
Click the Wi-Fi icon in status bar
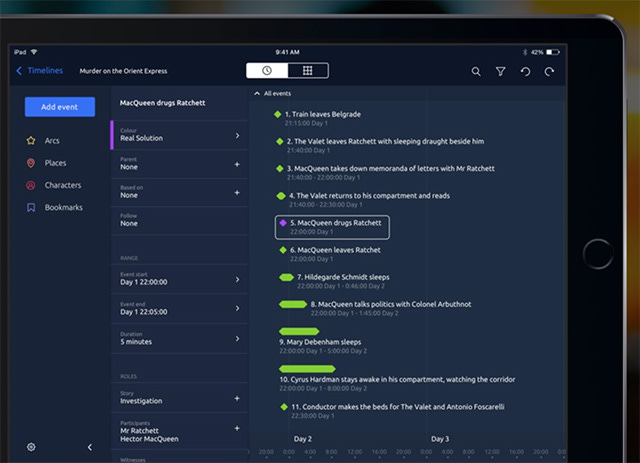point(34,52)
